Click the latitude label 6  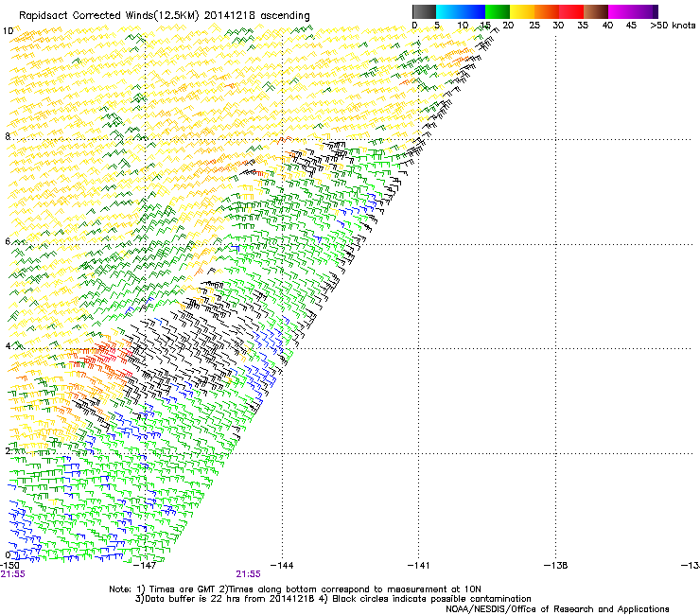click(8, 241)
